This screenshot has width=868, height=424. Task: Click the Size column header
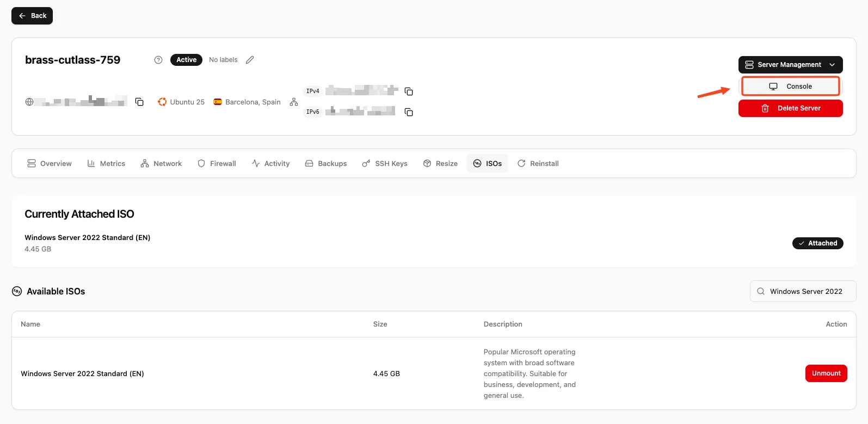pyautogui.click(x=380, y=324)
